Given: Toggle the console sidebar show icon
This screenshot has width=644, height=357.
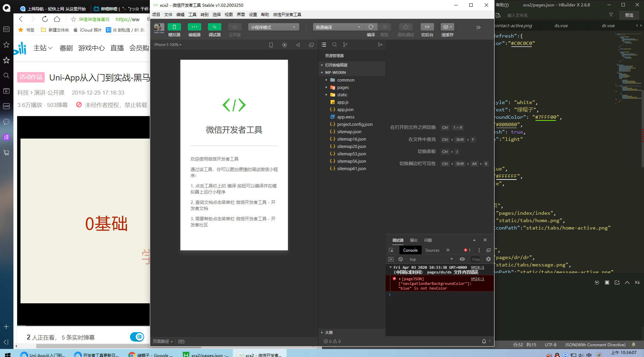Looking at the screenshot, I should [391, 259].
